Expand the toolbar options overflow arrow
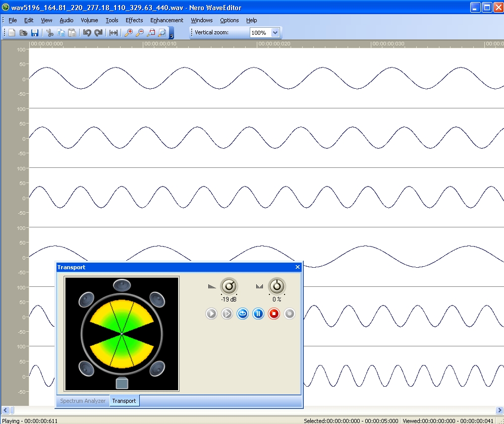Image resolution: width=504 pixels, height=424 pixels. pos(172,36)
